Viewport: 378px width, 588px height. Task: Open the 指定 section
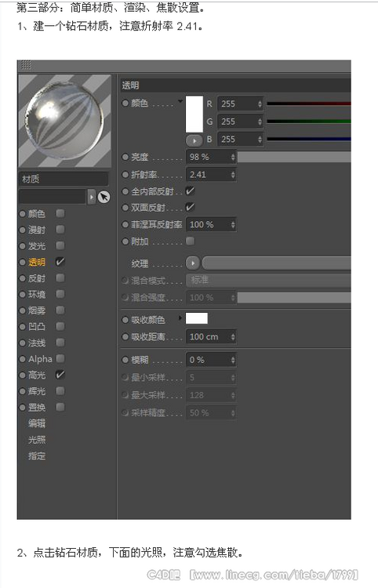coord(37,456)
